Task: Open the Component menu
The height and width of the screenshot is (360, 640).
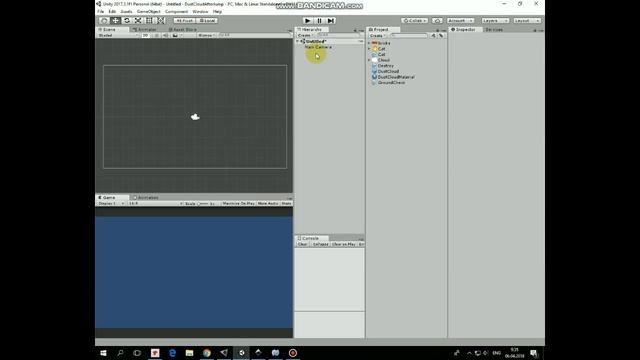Action: tap(176, 11)
